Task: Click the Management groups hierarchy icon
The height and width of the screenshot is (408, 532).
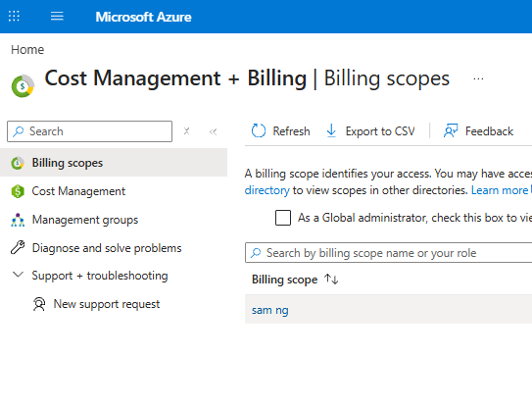Action: [x=18, y=220]
